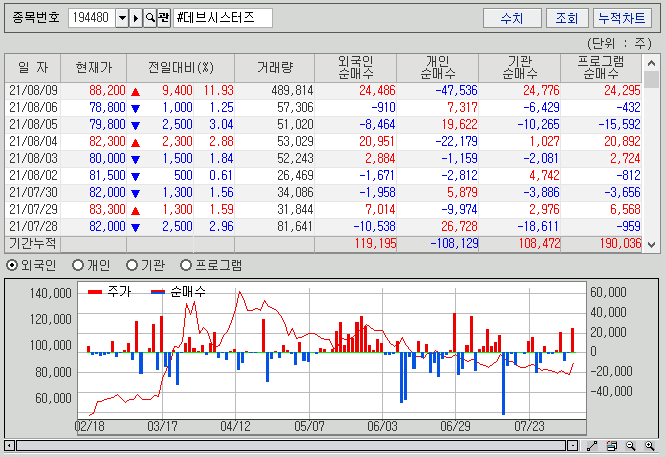666x457 pixels.
Task: Select the 21/07/28 date cell
Action: (33, 226)
